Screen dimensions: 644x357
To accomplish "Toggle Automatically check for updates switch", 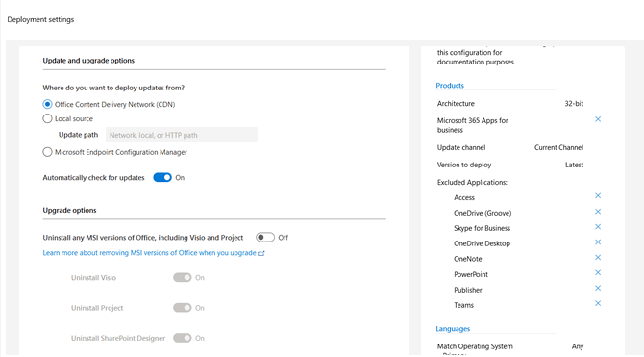I will click(162, 177).
